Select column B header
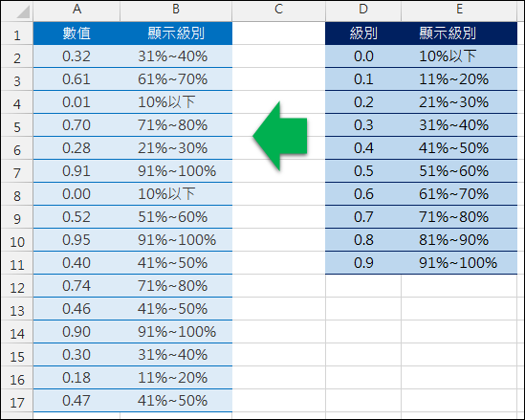525x420 pixels. (176, 11)
